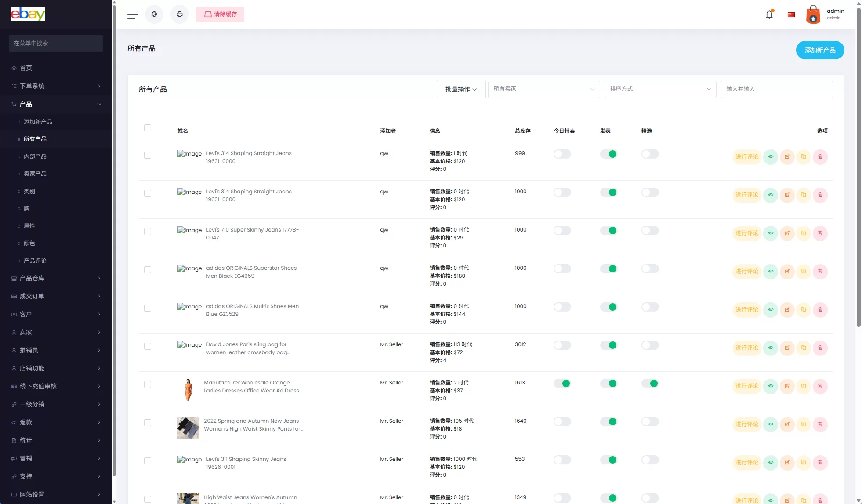Click the notification bell icon
Screen dimensions: 862x504
coord(769,15)
